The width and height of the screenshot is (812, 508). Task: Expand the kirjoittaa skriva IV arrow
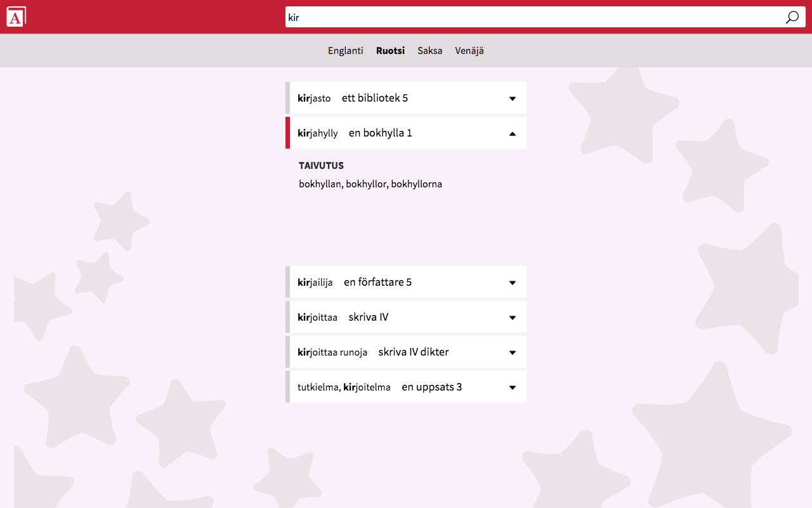(x=513, y=317)
